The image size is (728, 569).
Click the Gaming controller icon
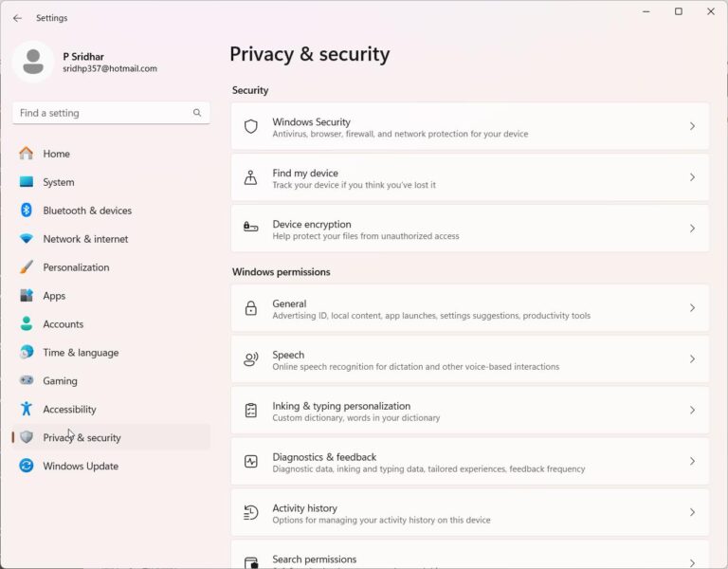27,380
